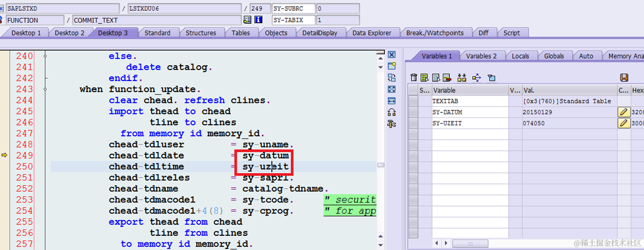Image resolution: width=644 pixels, height=250 pixels.
Task: Open the tool services wrench icon beside the editor
Action: pos(391,124)
